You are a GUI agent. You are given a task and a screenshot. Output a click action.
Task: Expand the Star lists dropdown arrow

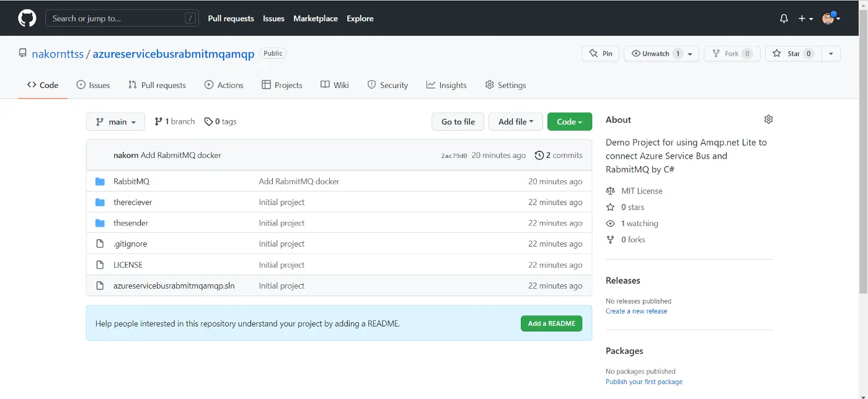coord(831,54)
